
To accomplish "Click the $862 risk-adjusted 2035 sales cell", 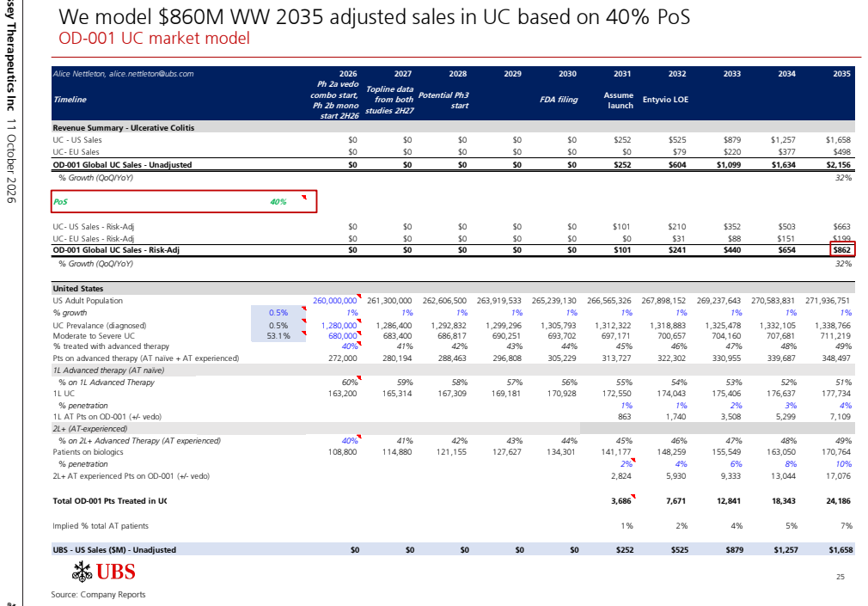I will coord(842,250).
